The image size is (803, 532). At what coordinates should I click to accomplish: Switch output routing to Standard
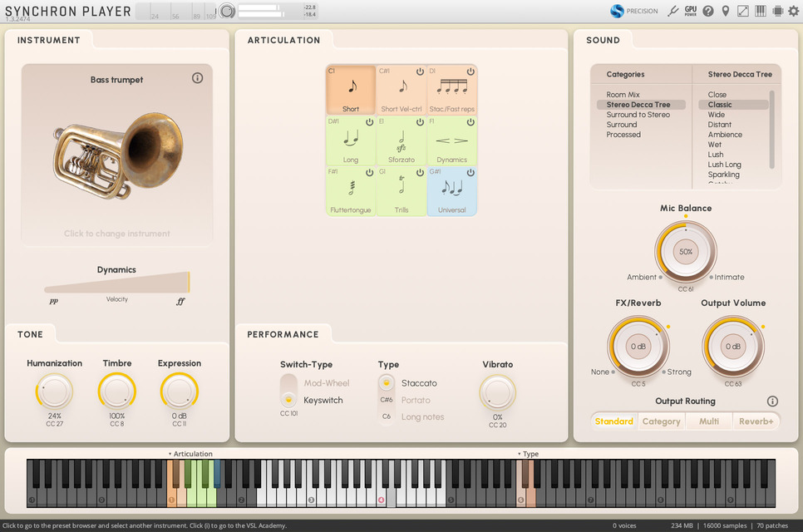[x=614, y=421]
